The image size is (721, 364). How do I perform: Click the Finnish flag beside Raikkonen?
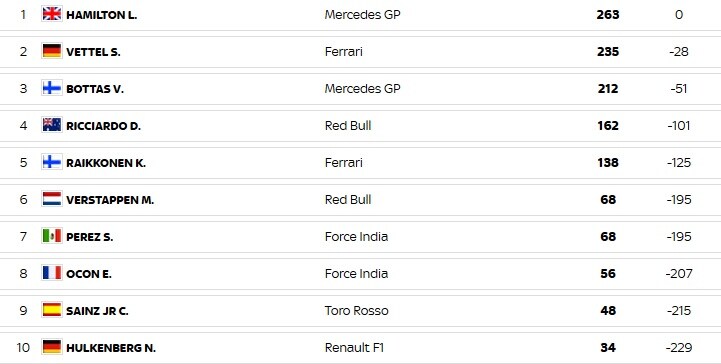point(52,162)
